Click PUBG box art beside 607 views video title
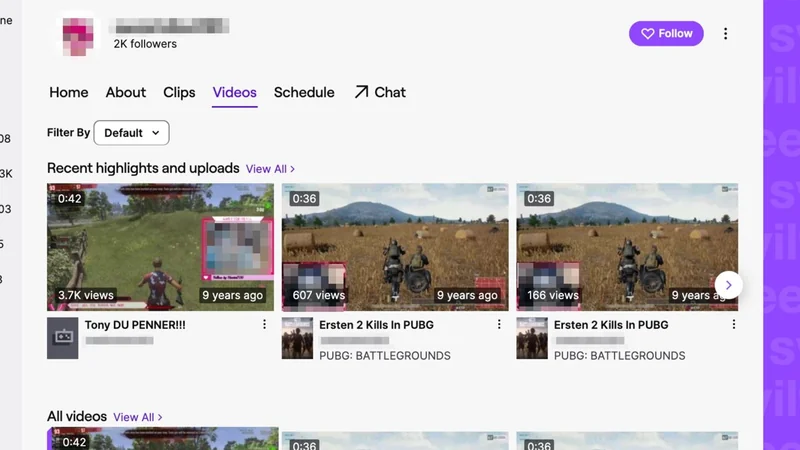The height and width of the screenshot is (450, 800). [297, 338]
